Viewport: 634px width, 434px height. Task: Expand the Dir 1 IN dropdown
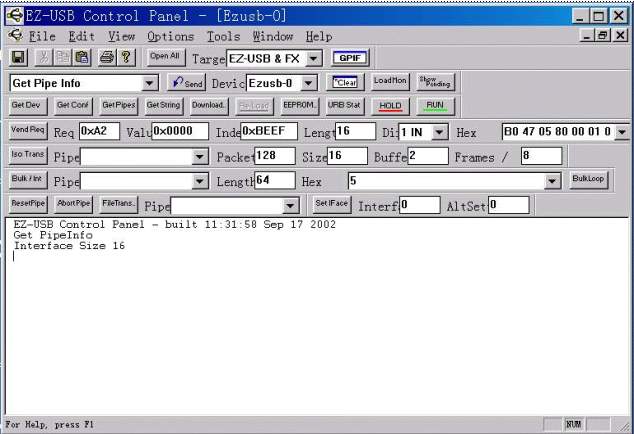440,132
